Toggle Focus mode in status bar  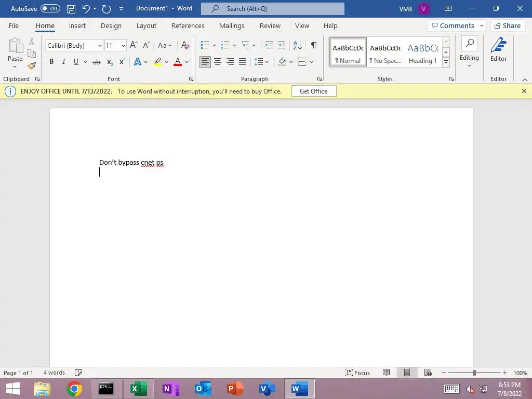coord(357,373)
